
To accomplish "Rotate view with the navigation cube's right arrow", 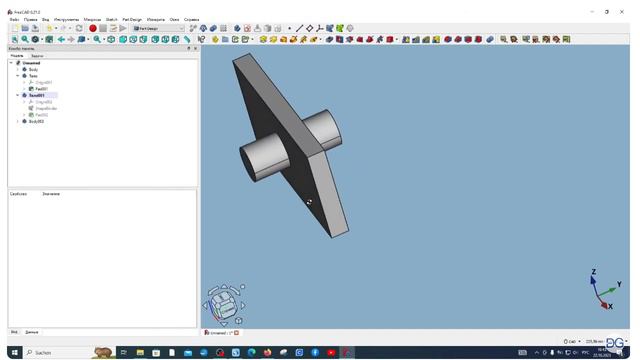I will pyautogui.click(x=243, y=305).
